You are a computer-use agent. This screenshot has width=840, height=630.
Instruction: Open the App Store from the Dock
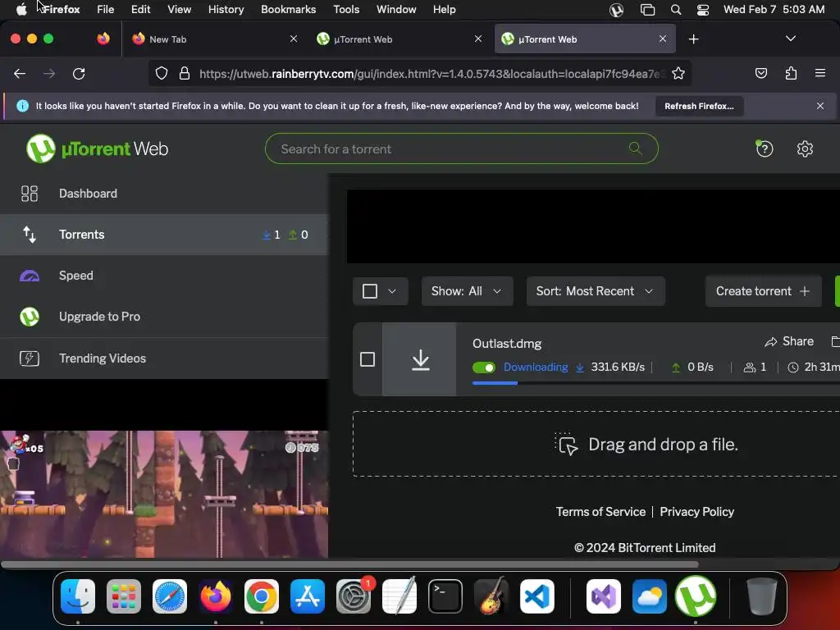pyautogui.click(x=308, y=596)
